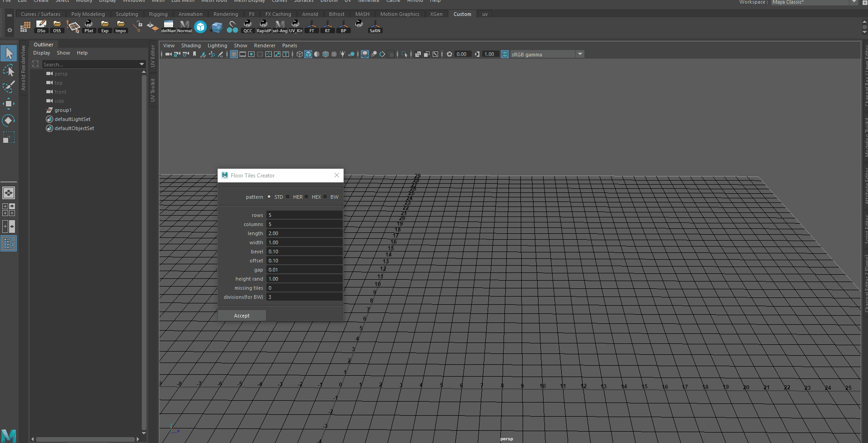Screen dimensions: 868x443
Task: Toggle viewport grid display icon
Action: pos(234,54)
